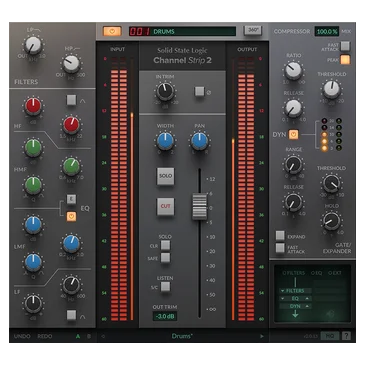Click the blue Width knob

click(165, 141)
